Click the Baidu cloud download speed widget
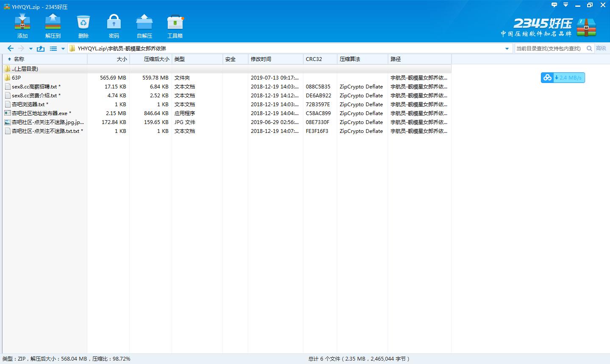 coord(563,77)
